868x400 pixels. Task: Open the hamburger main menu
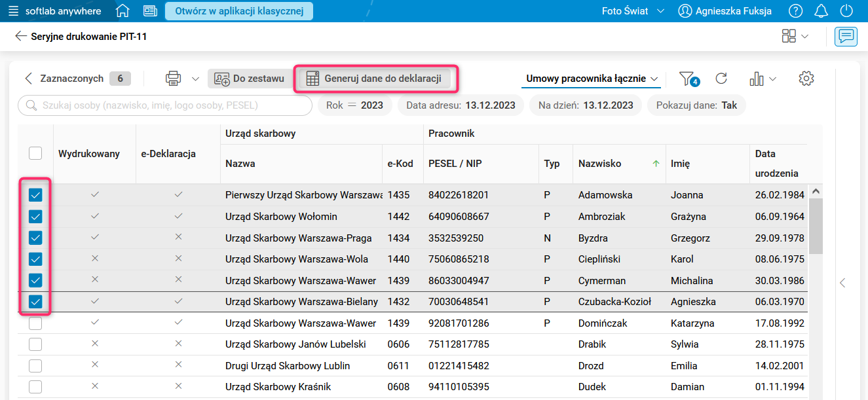(13, 11)
